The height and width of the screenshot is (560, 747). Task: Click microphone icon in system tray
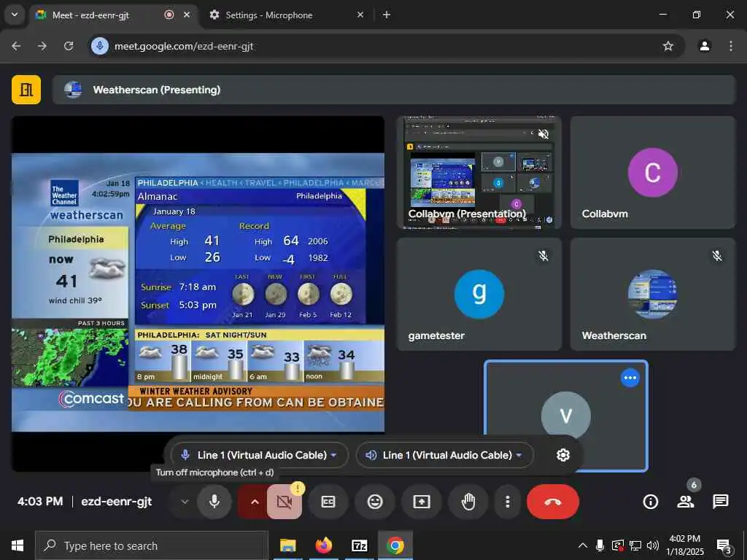click(600, 545)
